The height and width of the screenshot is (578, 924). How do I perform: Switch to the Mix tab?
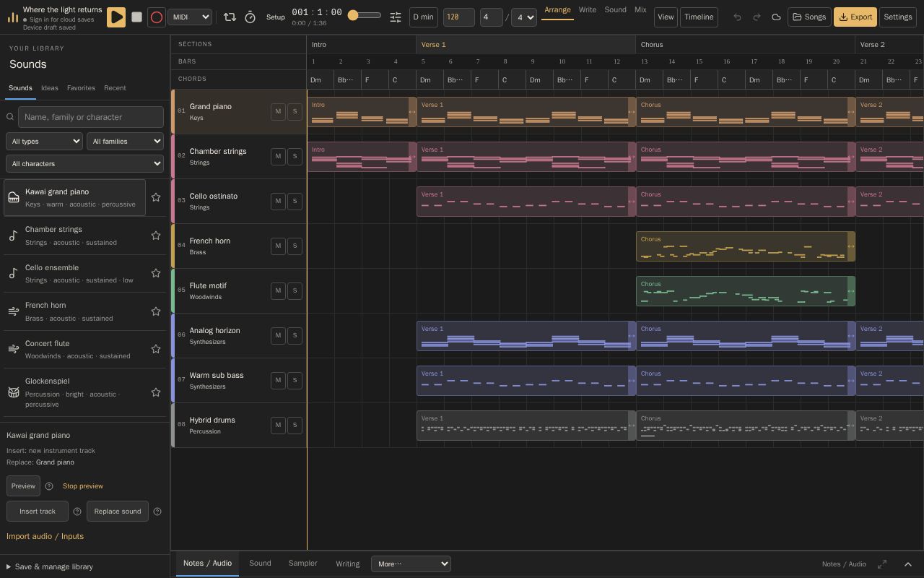640,10
